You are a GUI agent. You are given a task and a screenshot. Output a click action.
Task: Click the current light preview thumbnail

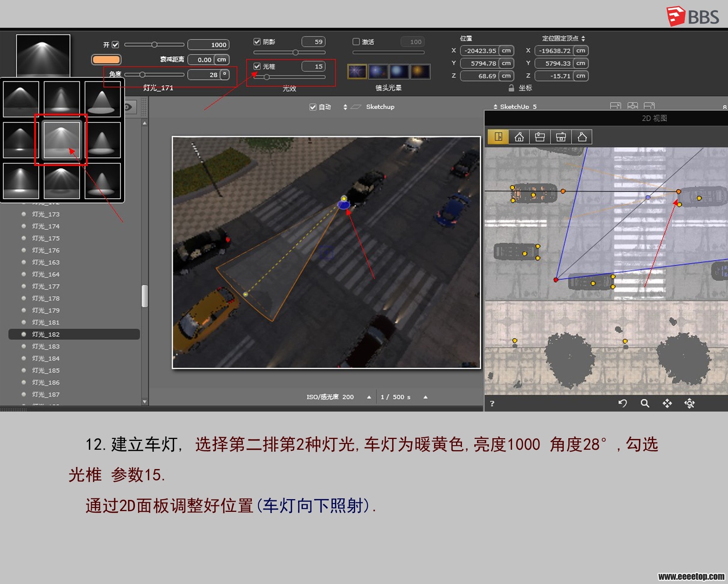pyautogui.click(x=43, y=56)
